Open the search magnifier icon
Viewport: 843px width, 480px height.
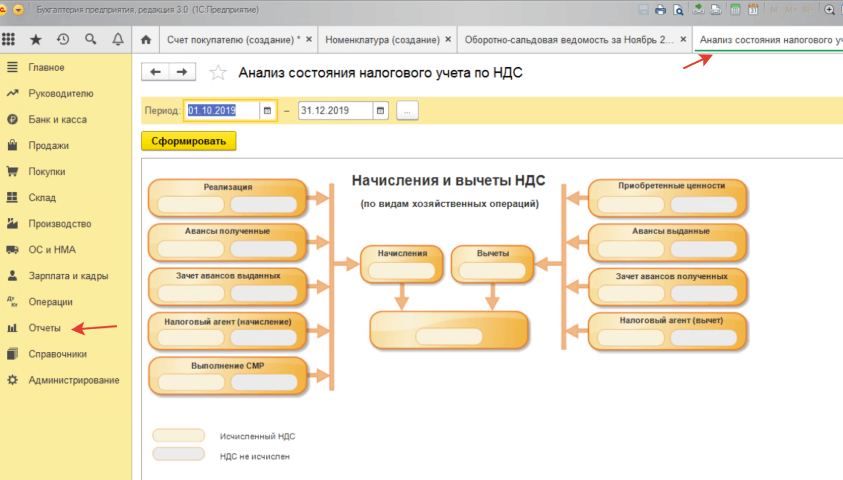[x=90, y=39]
